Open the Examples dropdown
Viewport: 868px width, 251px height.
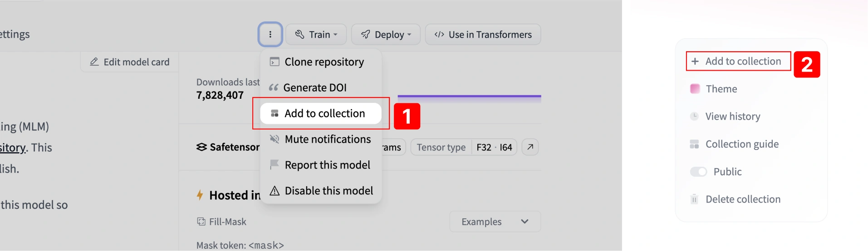495,222
